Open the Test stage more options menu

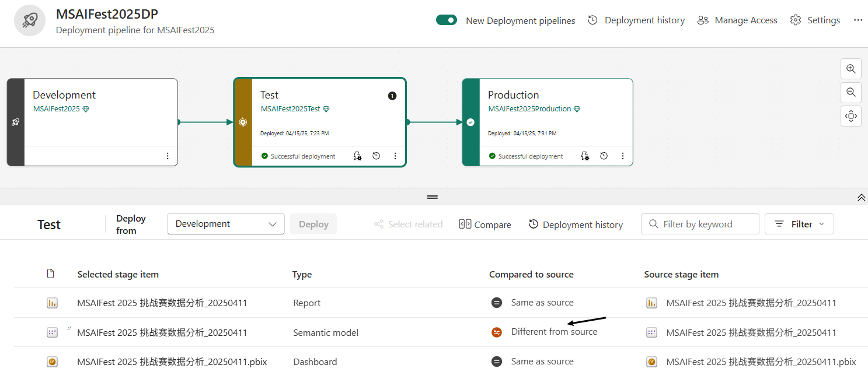click(x=395, y=156)
